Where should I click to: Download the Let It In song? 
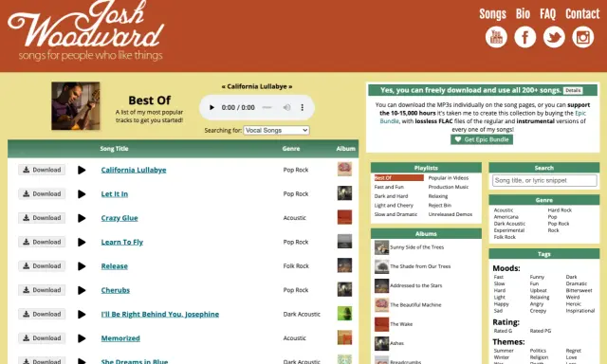(42, 193)
